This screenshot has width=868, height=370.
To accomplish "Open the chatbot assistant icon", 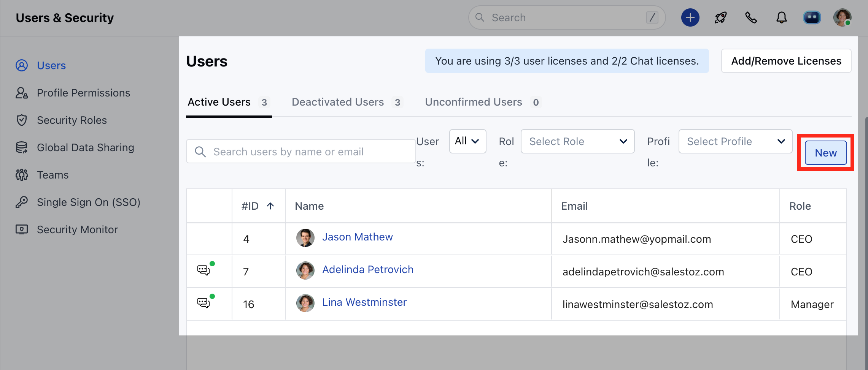I will pos(812,17).
